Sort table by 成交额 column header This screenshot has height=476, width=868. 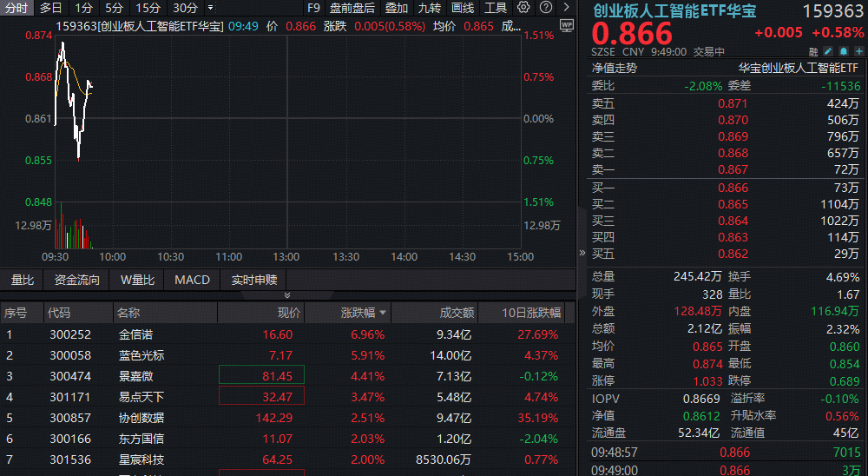point(457,313)
